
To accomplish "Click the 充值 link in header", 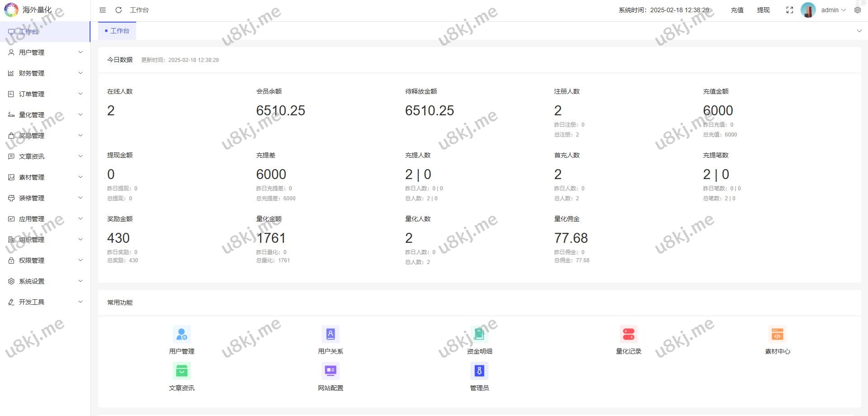I will pyautogui.click(x=737, y=10).
